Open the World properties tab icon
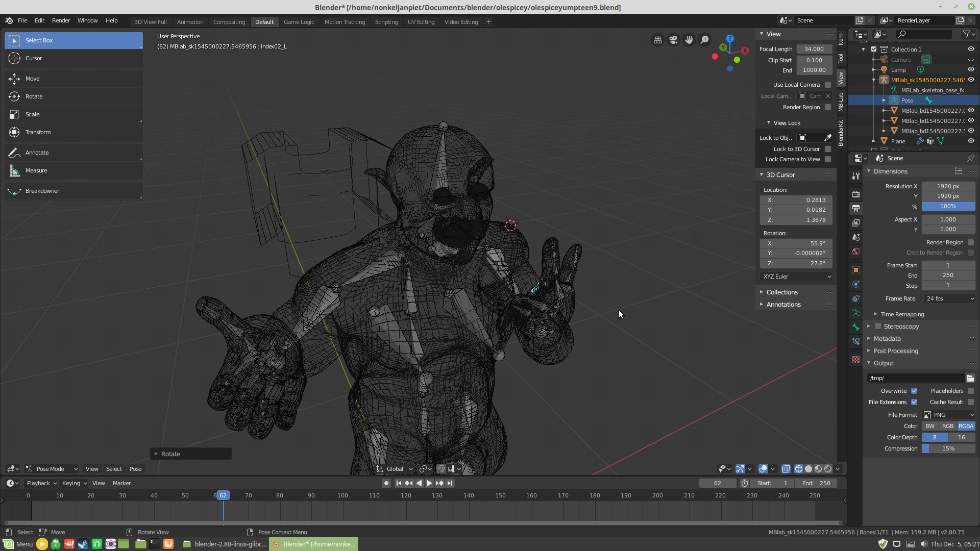Viewport: 980px width, 551px height. (x=856, y=252)
